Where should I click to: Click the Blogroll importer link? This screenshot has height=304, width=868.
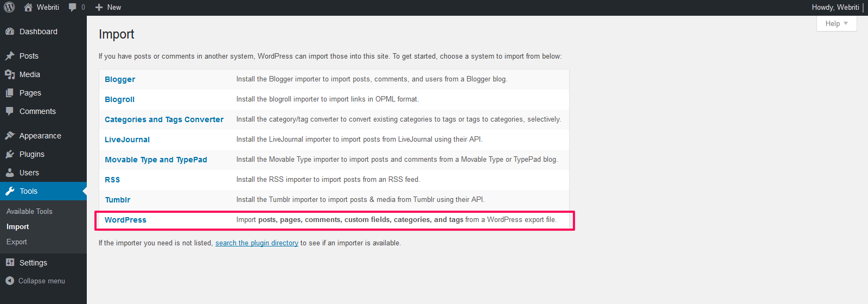(x=119, y=99)
